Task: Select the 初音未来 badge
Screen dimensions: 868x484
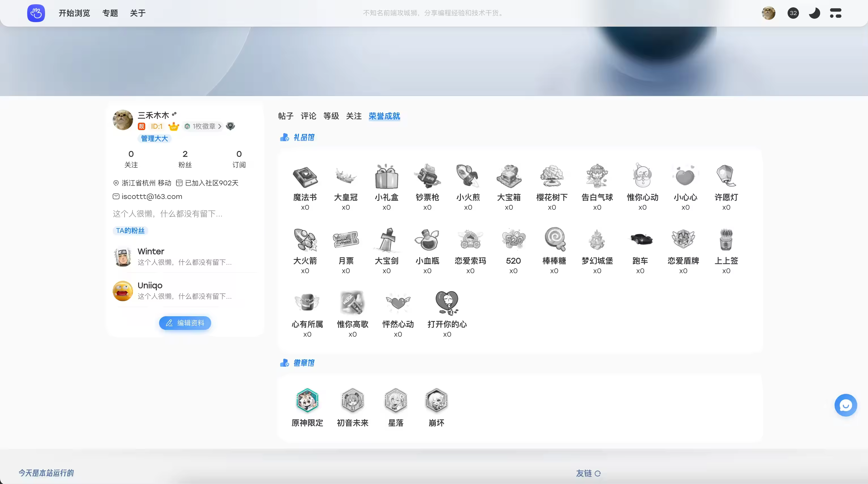Action: [352, 401]
